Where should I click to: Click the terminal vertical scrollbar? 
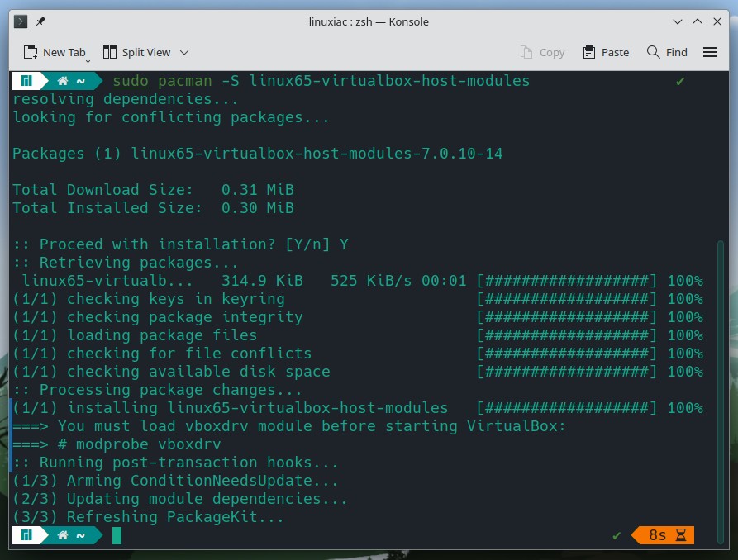720,391
